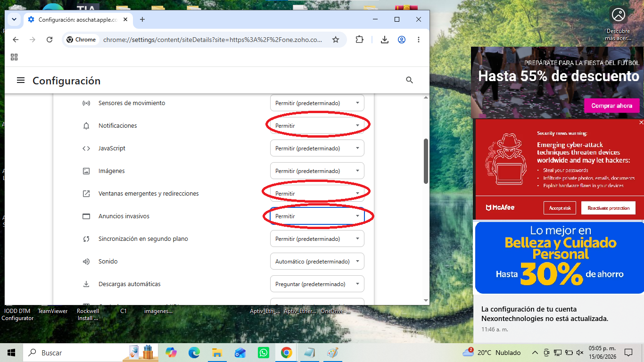Screen dimensions: 644x362
Task: Open the Sonido permission dropdown
Action: click(x=317, y=262)
